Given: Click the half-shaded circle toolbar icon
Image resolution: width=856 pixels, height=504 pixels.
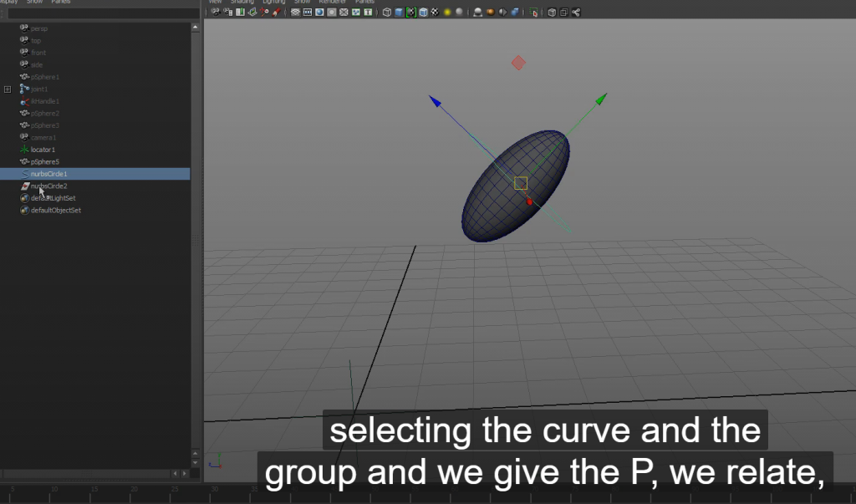Looking at the screenshot, I should (502, 12).
